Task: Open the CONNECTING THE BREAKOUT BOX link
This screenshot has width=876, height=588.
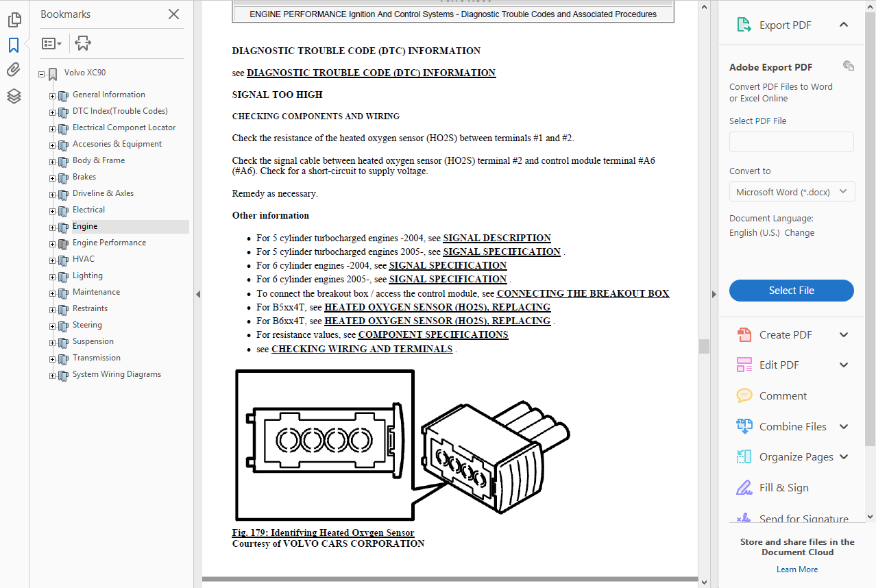Action: point(583,293)
